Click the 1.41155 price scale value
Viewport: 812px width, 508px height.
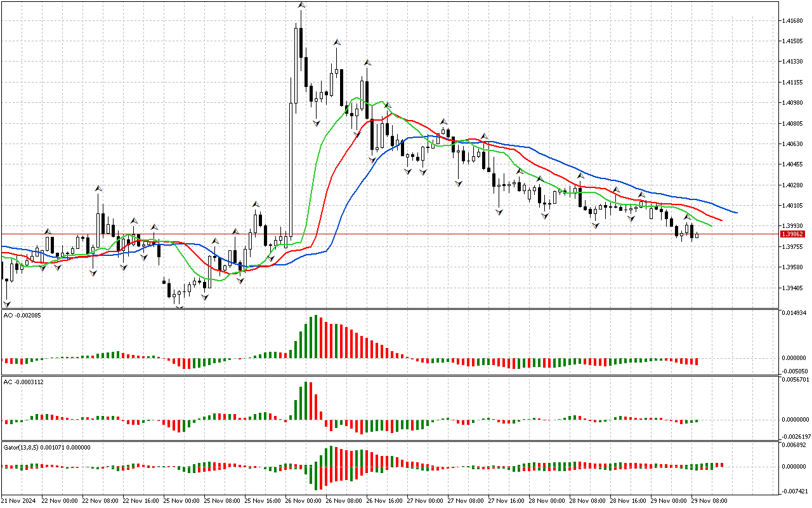(792, 83)
